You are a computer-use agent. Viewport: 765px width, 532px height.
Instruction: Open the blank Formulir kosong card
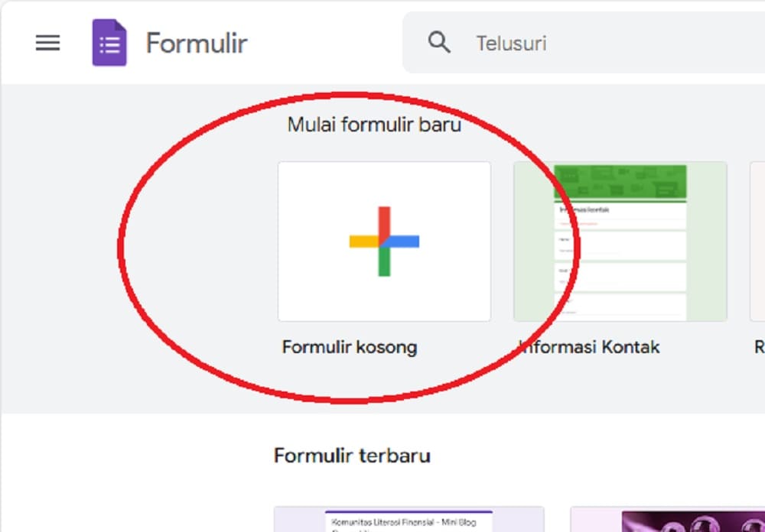(384, 242)
